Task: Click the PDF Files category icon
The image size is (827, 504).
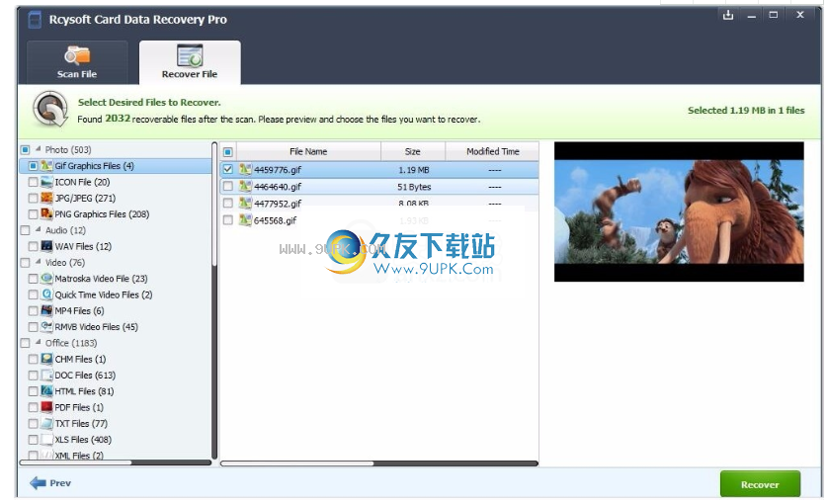Action: coord(47,407)
